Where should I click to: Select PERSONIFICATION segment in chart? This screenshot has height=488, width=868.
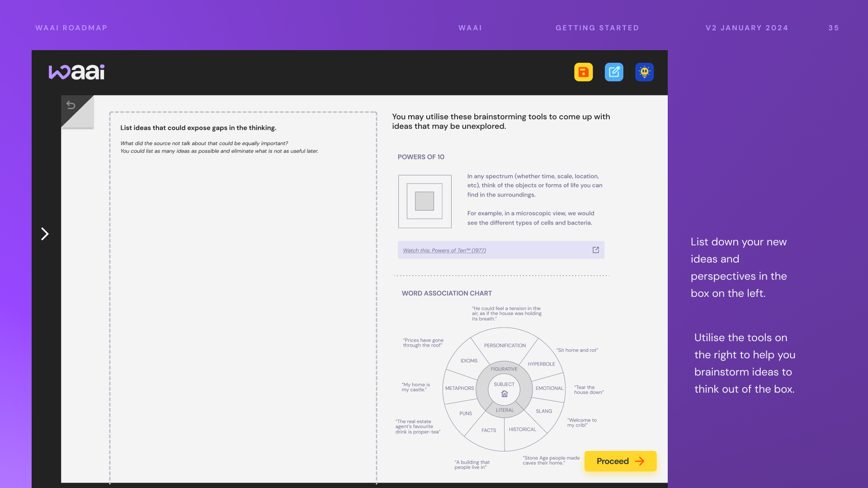point(505,346)
